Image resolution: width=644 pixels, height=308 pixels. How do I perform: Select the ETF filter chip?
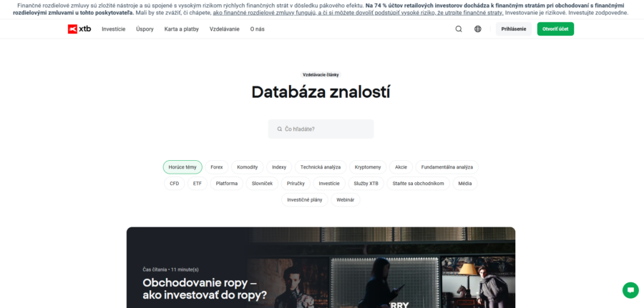pos(197,184)
